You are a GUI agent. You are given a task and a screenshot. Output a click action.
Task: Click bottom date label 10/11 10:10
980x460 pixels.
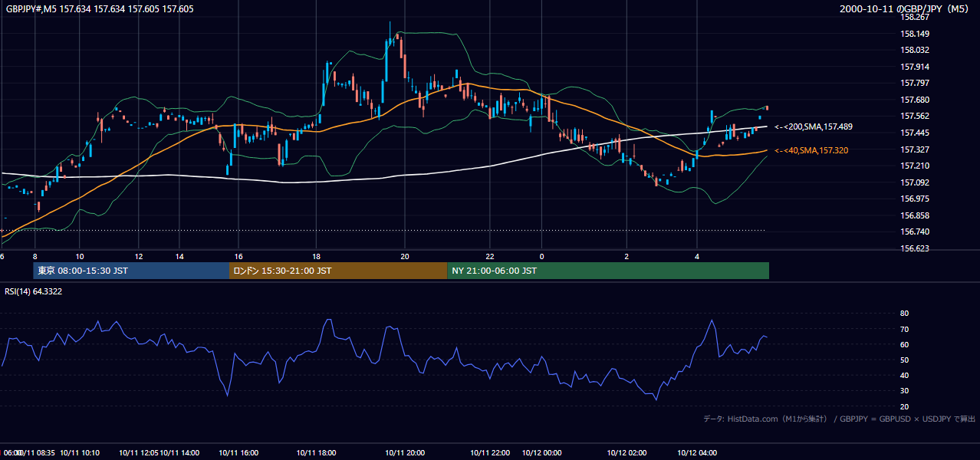click(x=80, y=453)
